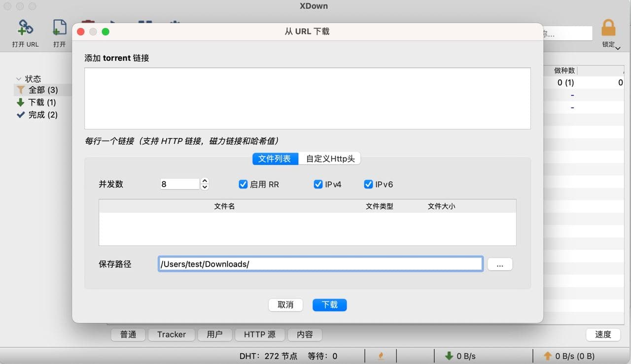
Task: Disable the 启用 RR checkbox
Action: (243, 184)
